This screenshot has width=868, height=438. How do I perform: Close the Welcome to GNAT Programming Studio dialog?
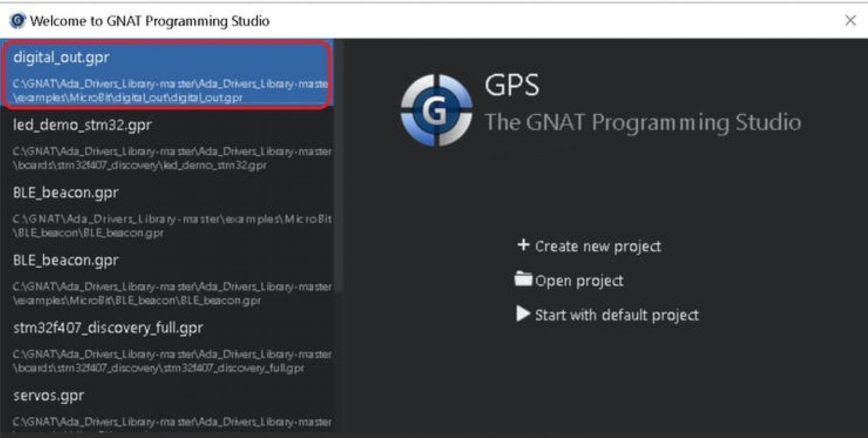[850, 20]
